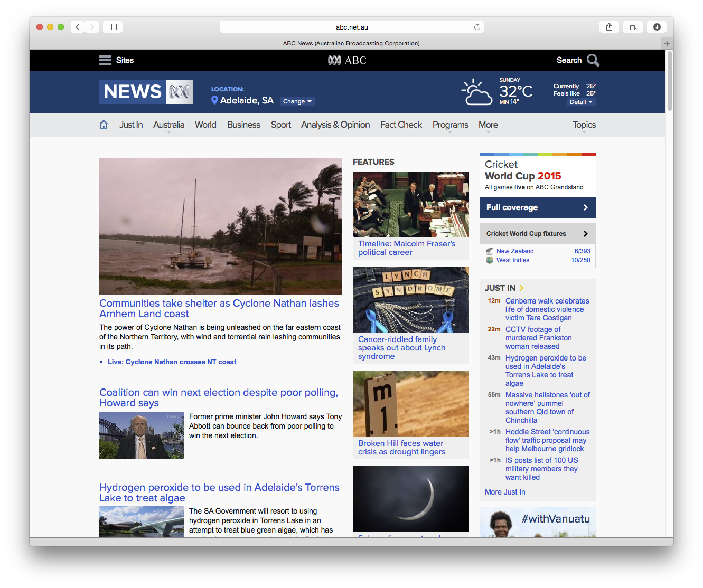Select the Sport nav item
The height and width of the screenshot is (588, 703).
pyautogui.click(x=281, y=125)
